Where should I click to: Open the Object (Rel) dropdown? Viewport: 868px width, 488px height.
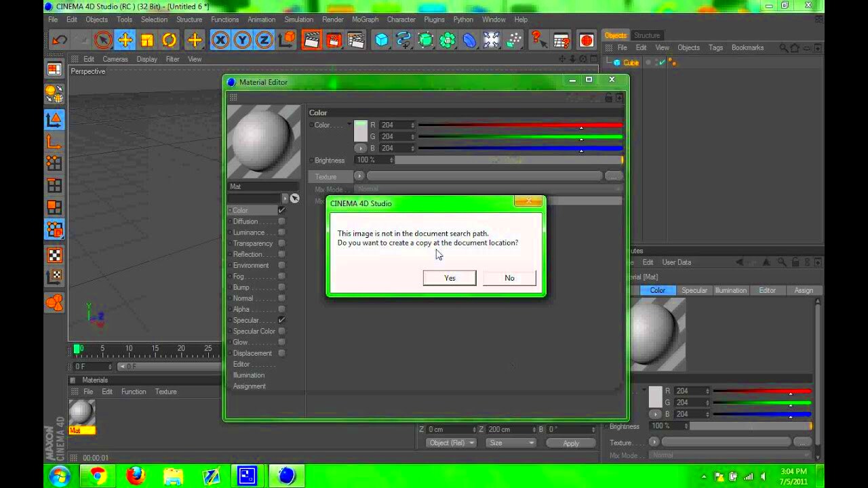(x=451, y=443)
